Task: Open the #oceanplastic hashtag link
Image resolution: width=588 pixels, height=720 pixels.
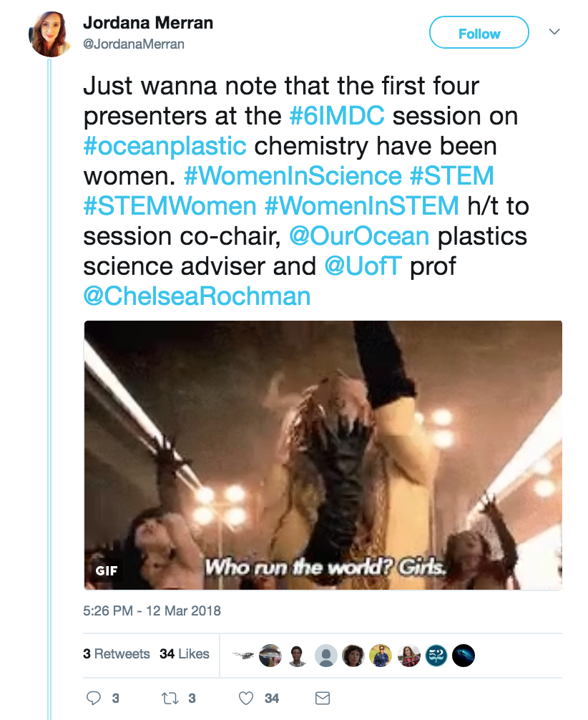Action: pyautogui.click(x=165, y=146)
